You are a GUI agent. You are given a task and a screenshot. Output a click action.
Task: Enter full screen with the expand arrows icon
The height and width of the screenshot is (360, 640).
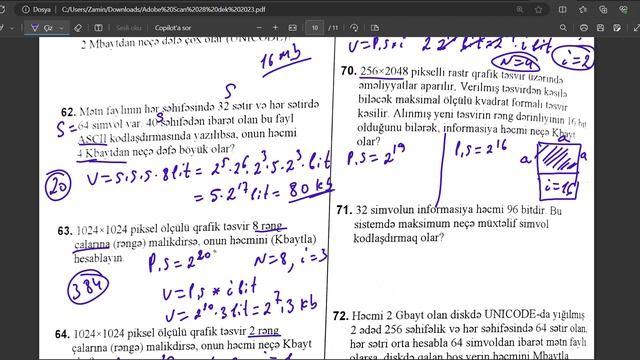tap(636, 28)
